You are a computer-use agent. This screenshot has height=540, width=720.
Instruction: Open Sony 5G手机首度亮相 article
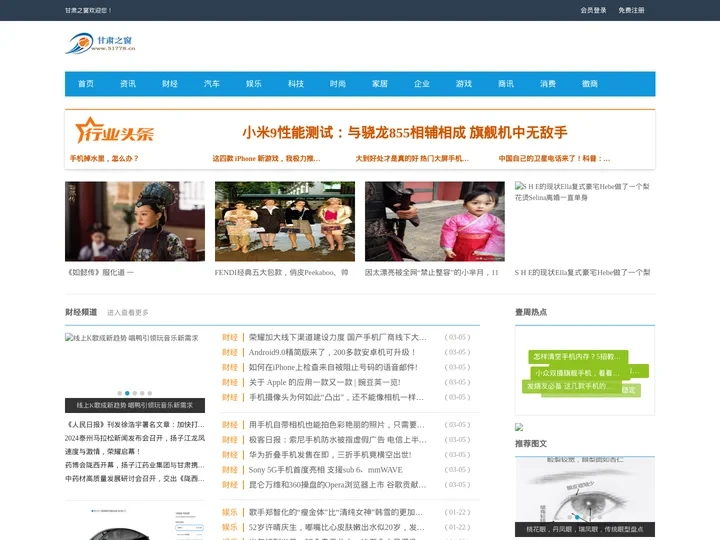tap(326, 470)
